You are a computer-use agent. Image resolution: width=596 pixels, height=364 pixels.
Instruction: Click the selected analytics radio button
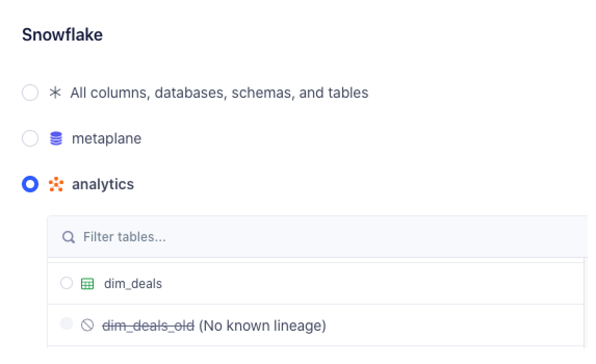30,185
